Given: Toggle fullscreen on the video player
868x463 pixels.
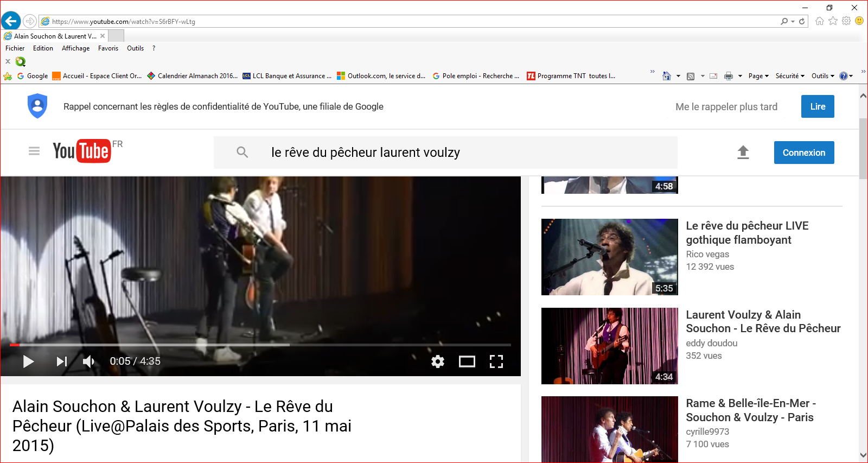Looking at the screenshot, I should pos(496,361).
